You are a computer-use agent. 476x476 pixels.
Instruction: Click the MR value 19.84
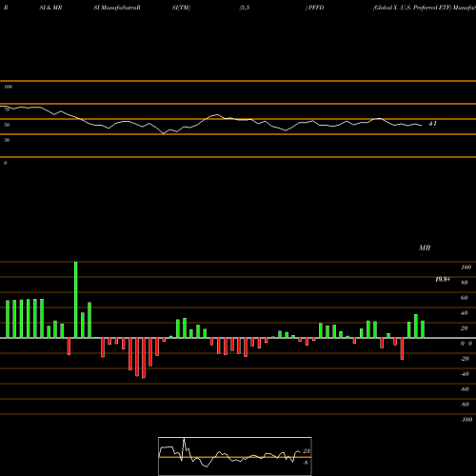click(443, 279)
